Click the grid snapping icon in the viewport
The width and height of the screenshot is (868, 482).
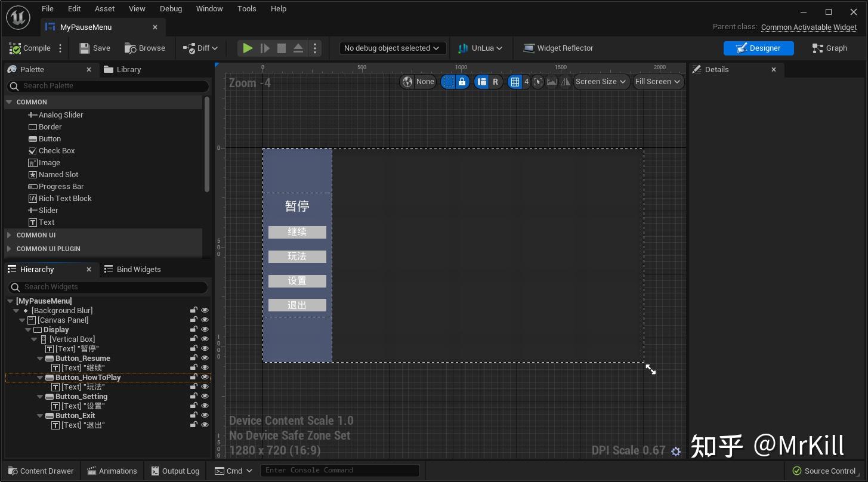point(515,82)
